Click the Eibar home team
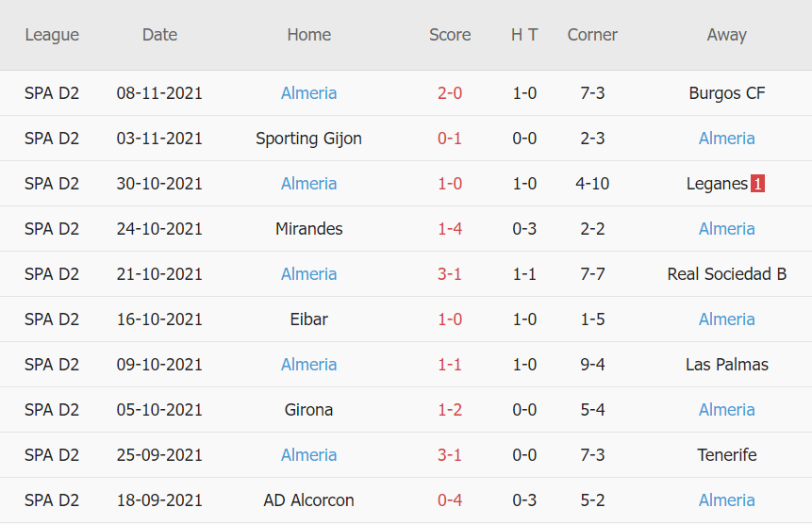The image size is (812, 524). point(308,319)
